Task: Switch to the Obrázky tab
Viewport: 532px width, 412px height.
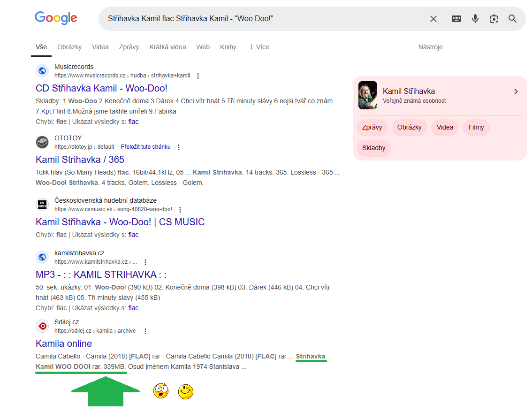Action: coord(69,47)
